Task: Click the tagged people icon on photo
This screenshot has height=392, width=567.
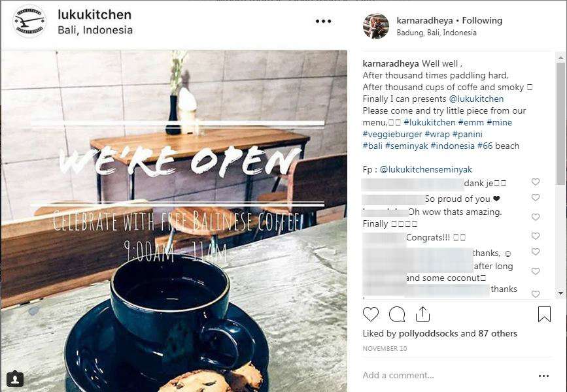Action: click(15, 379)
